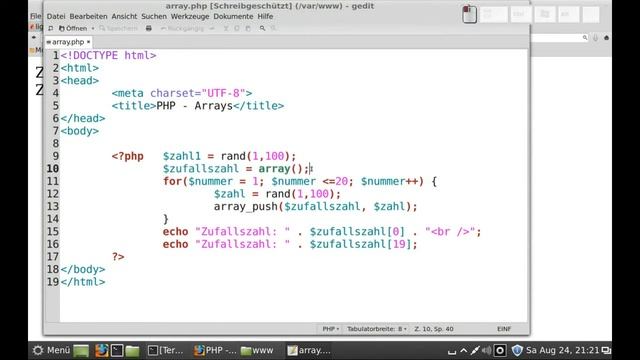
Task: Click the array_push line 13
Action: pyautogui.click(x=316, y=207)
